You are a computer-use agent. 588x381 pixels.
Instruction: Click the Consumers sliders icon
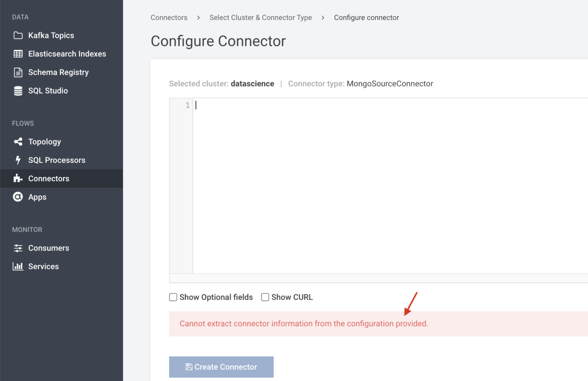click(x=18, y=248)
